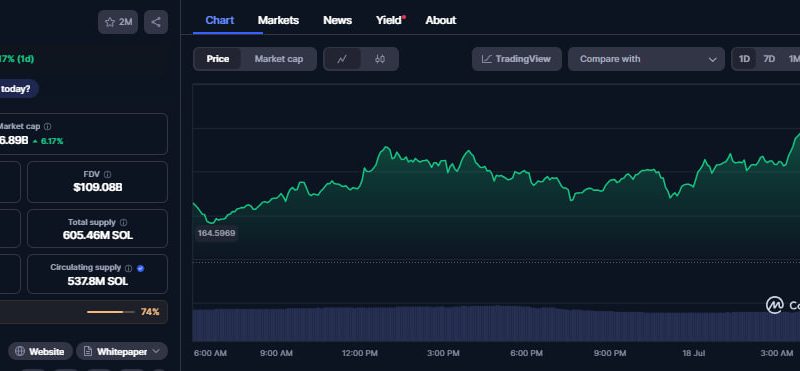Select the 1D time range
Screen dimensions: 800x371
pos(744,59)
